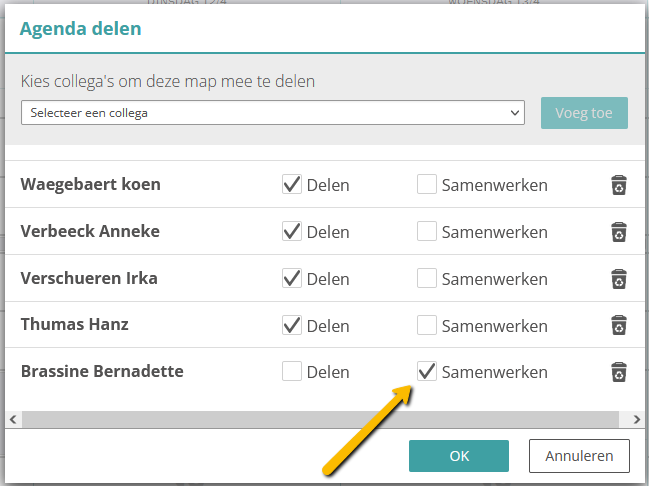
Task: Click the dropdown chevron arrow
Action: pyautogui.click(x=514, y=113)
